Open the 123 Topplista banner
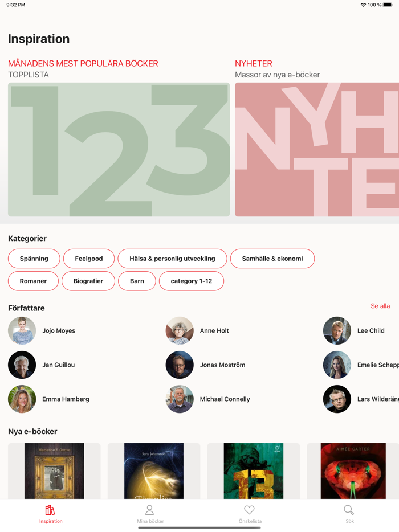The height and width of the screenshot is (532, 399). tap(119, 150)
